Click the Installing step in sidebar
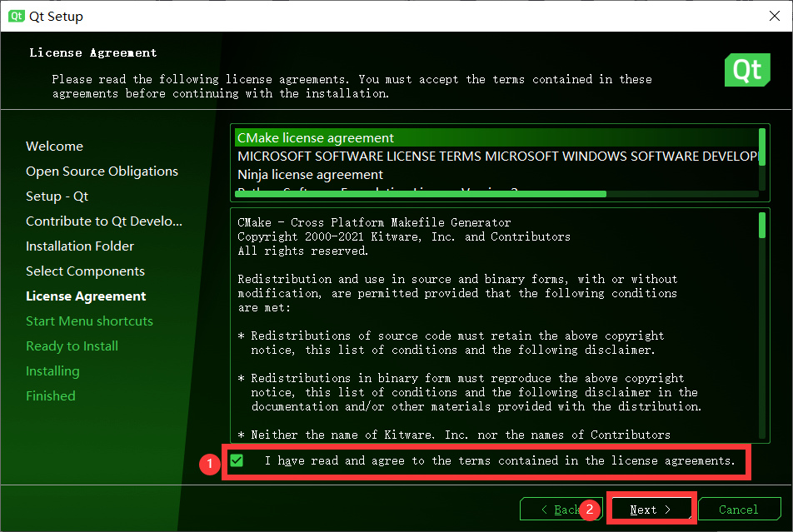The height and width of the screenshot is (532, 793). [52, 371]
